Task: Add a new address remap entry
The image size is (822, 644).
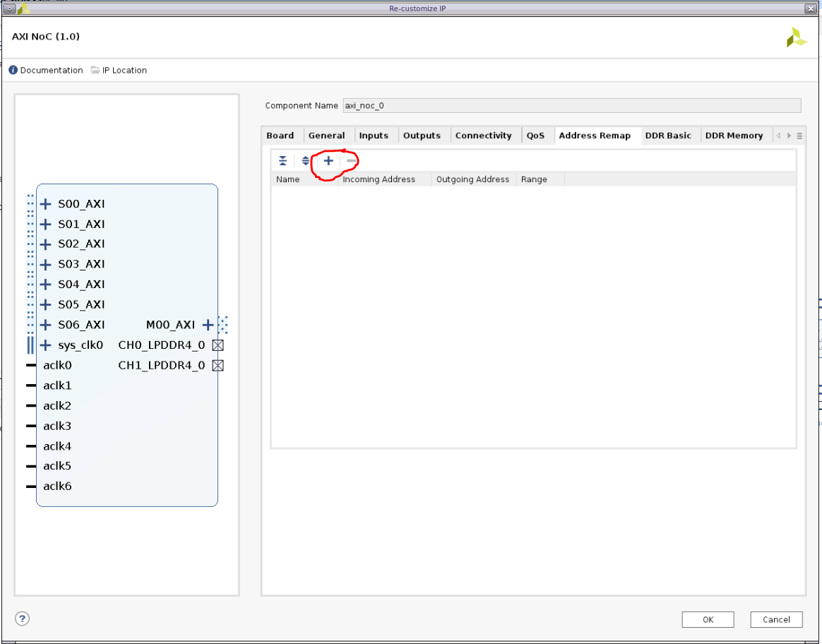Action: pyautogui.click(x=328, y=160)
